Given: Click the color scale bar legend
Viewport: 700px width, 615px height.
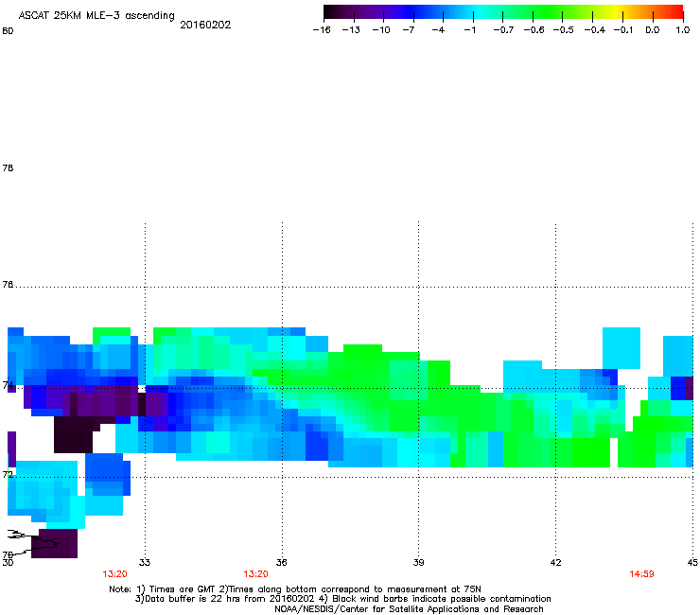Looking at the screenshot, I should (x=503, y=12).
